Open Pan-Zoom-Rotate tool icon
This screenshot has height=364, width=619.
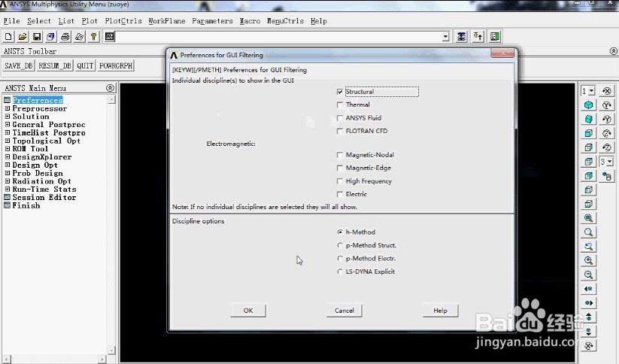(x=51, y=37)
